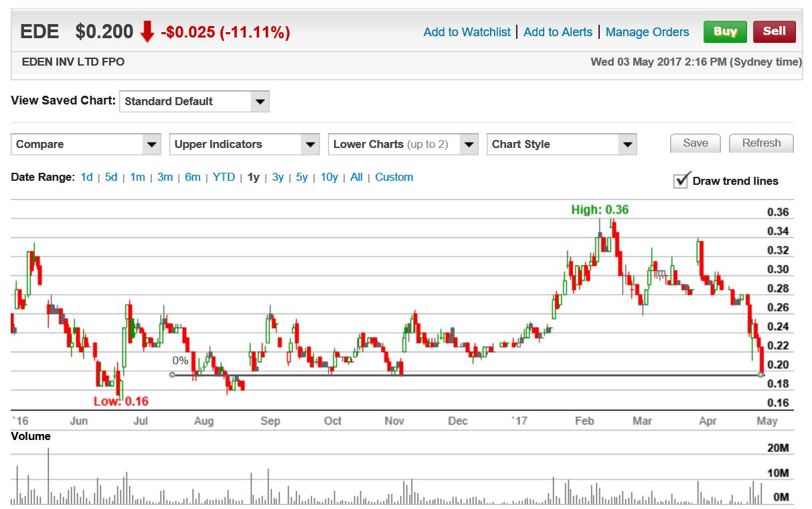
Task: Select the 1m date range
Action: (x=137, y=177)
